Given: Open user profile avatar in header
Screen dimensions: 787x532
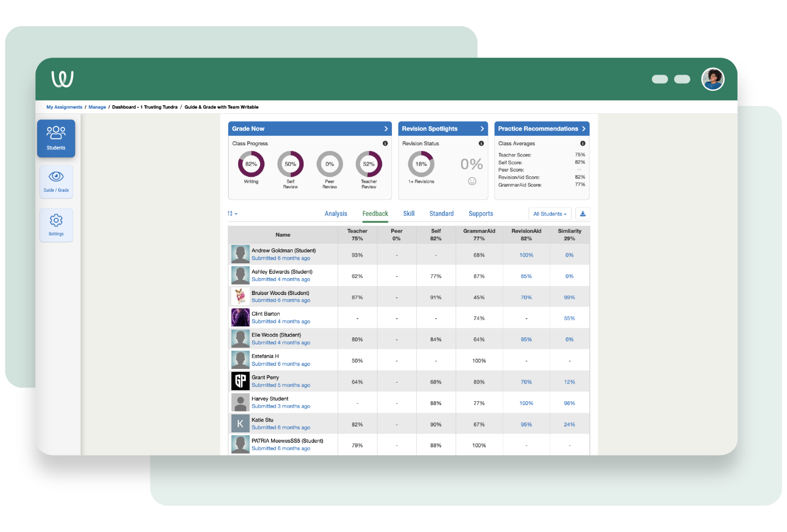Looking at the screenshot, I should pos(712,79).
